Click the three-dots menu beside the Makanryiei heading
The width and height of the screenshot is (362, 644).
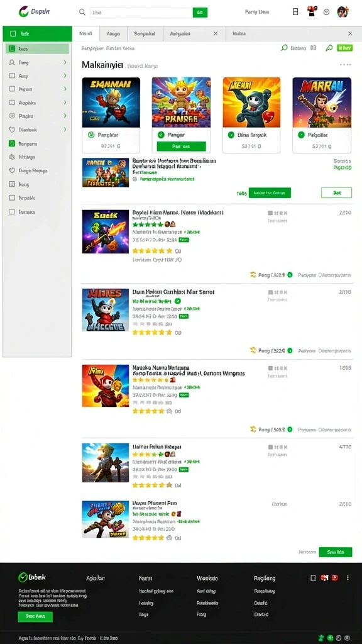click(345, 65)
